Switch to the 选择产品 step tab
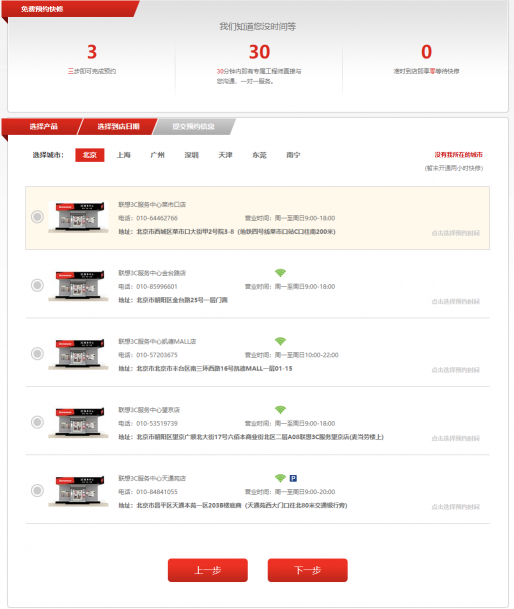 pos(43,127)
